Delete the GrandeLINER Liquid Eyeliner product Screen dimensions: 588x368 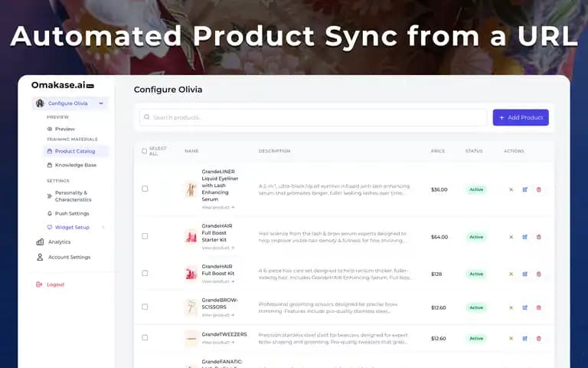point(539,189)
